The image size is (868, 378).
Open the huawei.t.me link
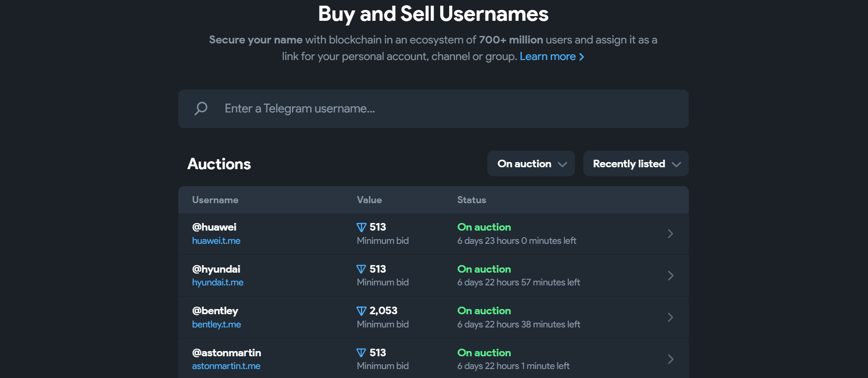(216, 241)
